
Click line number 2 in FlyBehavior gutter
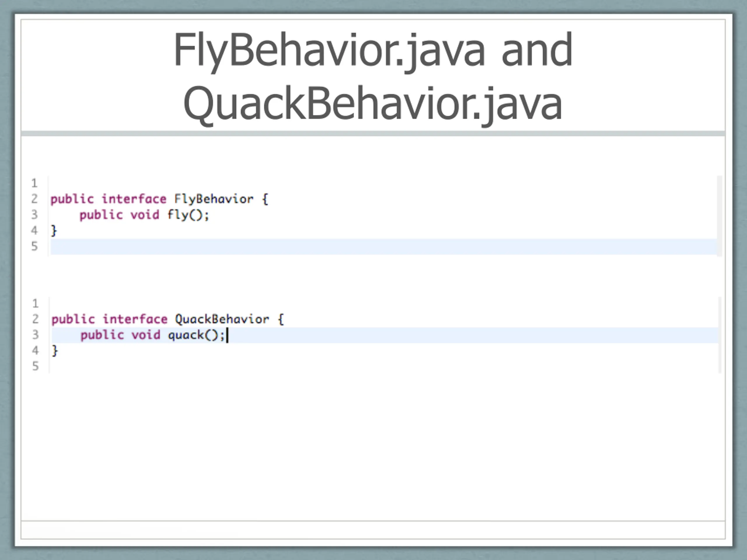[x=34, y=199]
